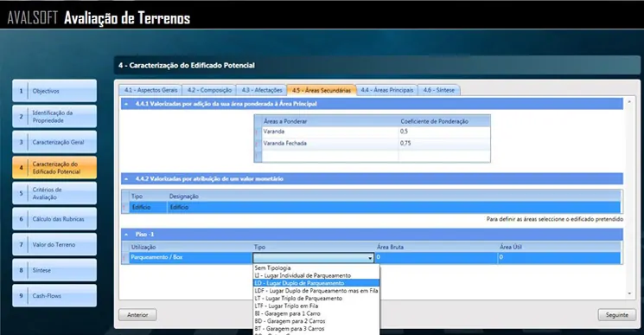
Task: Click the Seguinte button
Action: pos(617,315)
